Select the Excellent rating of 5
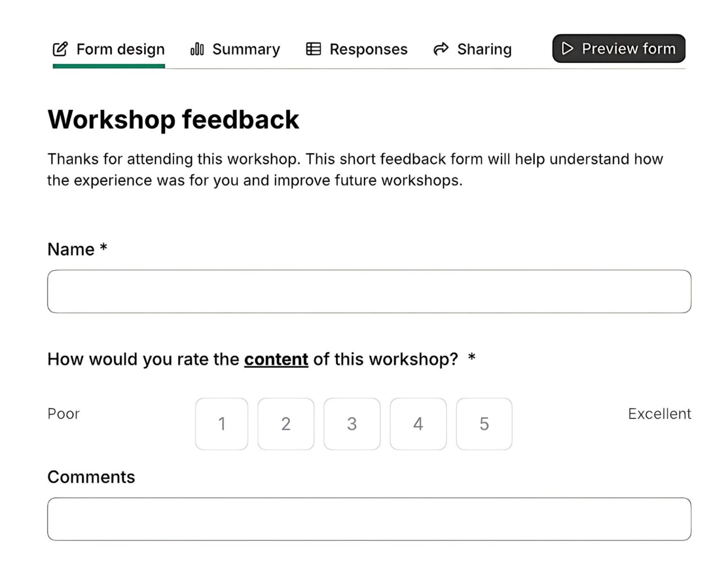This screenshot has height=582, width=728. (x=484, y=424)
